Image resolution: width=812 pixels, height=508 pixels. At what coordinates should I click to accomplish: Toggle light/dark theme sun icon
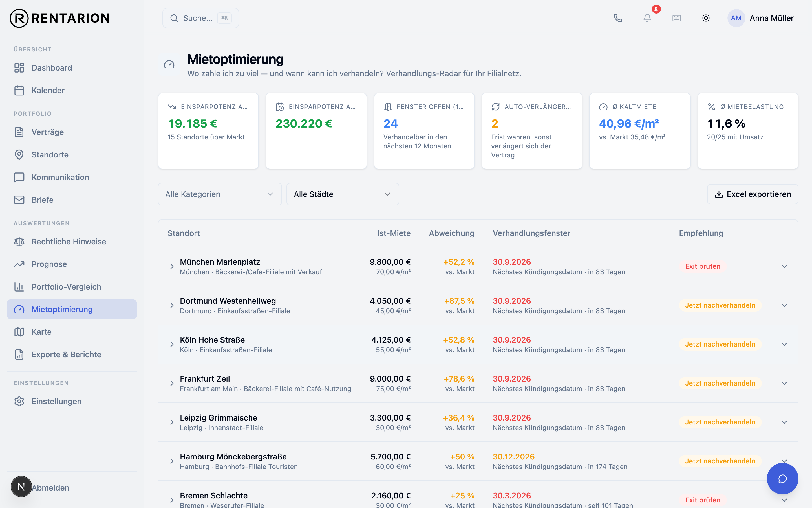[x=706, y=18]
